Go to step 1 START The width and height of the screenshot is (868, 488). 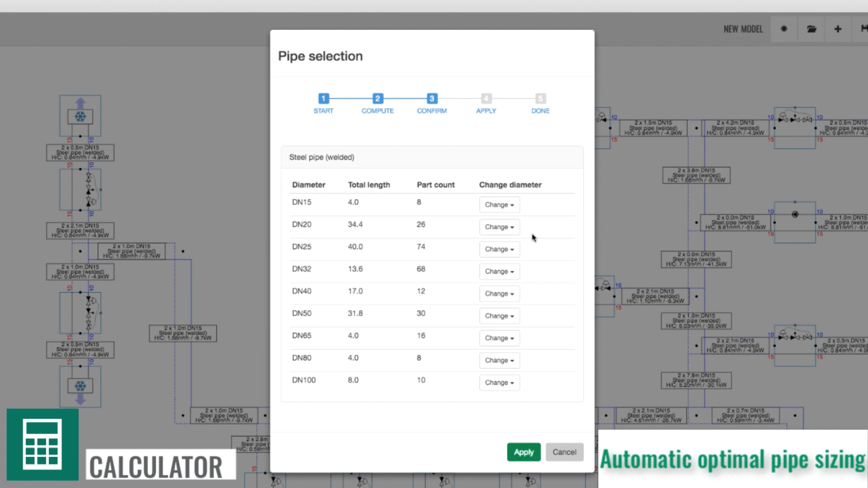click(x=323, y=99)
